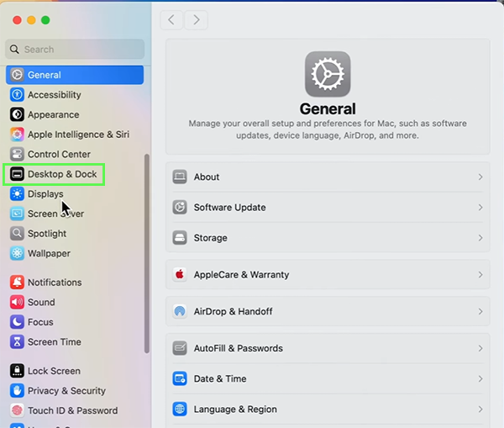
Task: Open the Software Update row text
Action: click(x=229, y=208)
